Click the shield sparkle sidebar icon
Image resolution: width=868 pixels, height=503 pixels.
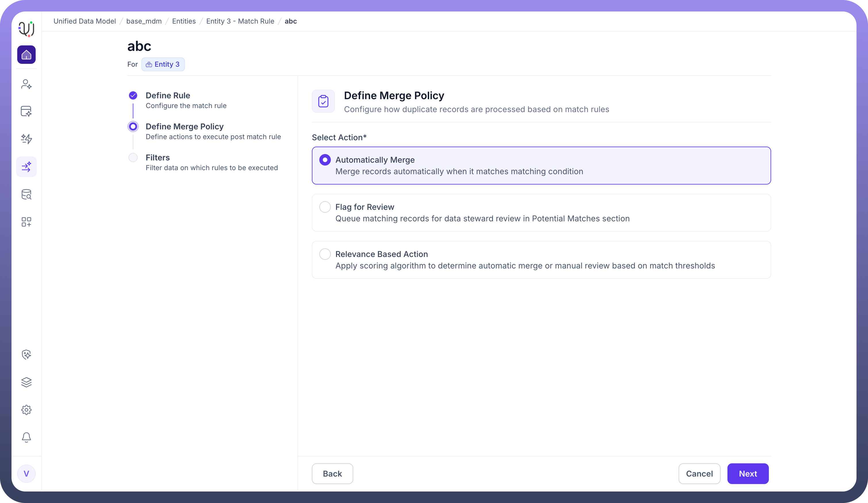click(x=26, y=354)
